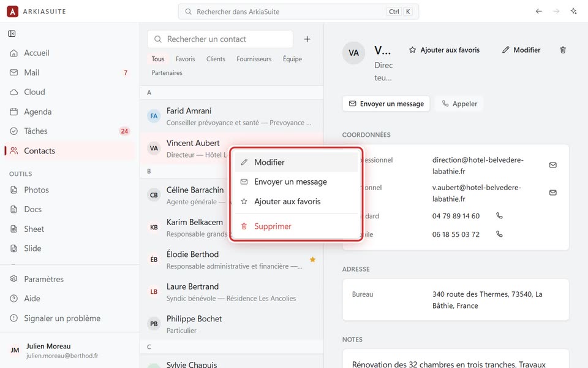Click the LB avatar of Laure Bertrand
The width and height of the screenshot is (588, 368).
pos(154,292)
